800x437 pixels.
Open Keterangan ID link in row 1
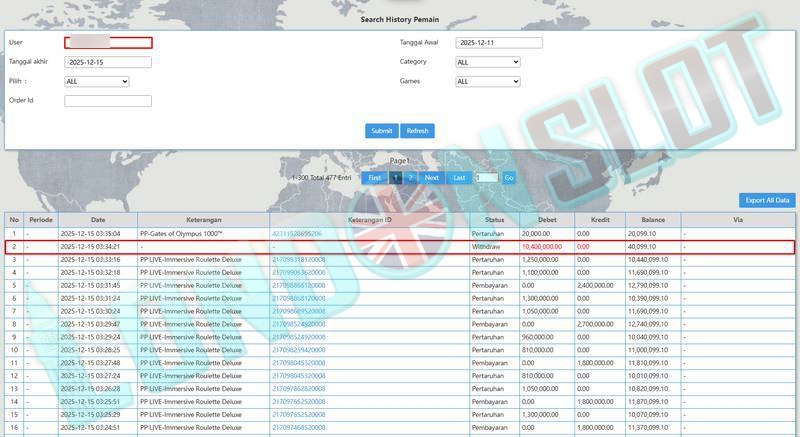click(297, 234)
